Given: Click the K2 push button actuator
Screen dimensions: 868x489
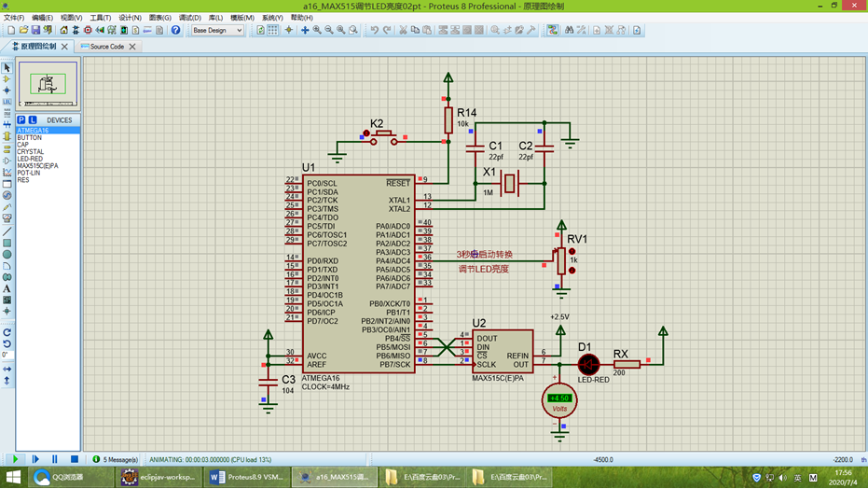Looking at the screenshot, I should pos(366,133).
